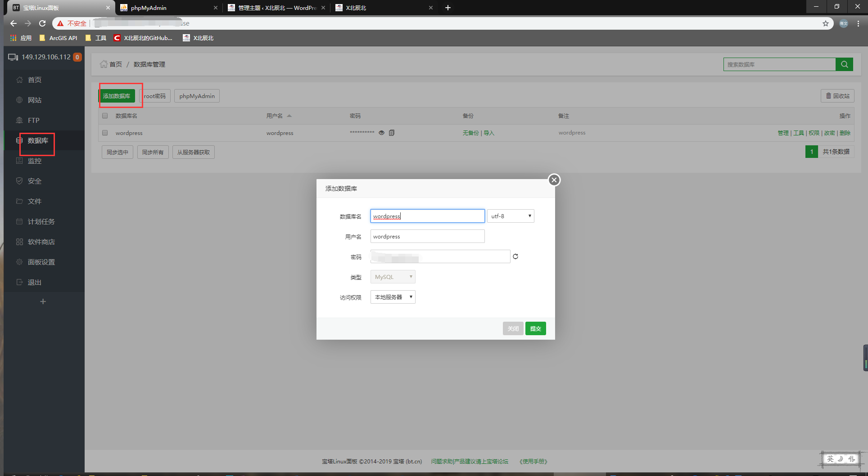Click the 同步所有 button
This screenshot has height=476, width=868.
pos(153,152)
